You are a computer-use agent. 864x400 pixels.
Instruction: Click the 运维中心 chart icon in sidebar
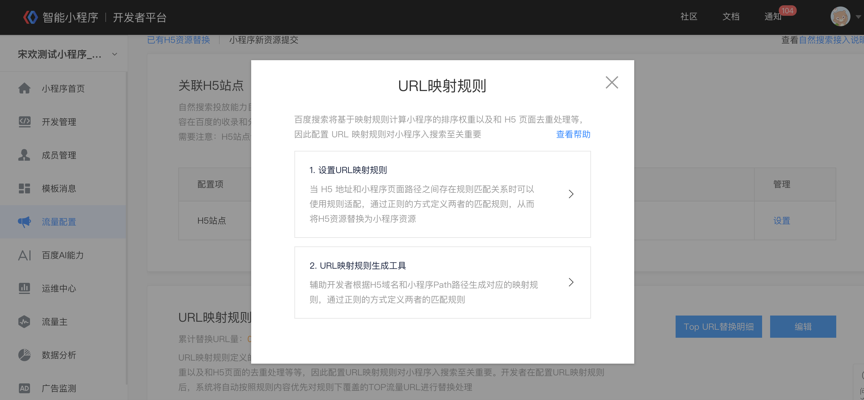(24, 288)
